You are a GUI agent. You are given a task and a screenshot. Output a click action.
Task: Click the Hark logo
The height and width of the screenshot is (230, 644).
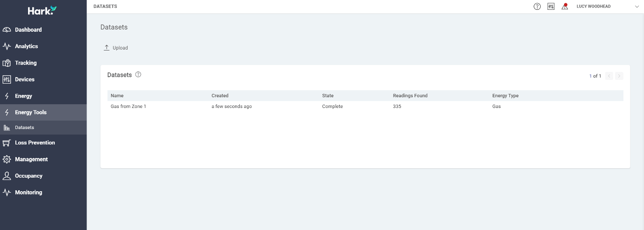click(43, 10)
